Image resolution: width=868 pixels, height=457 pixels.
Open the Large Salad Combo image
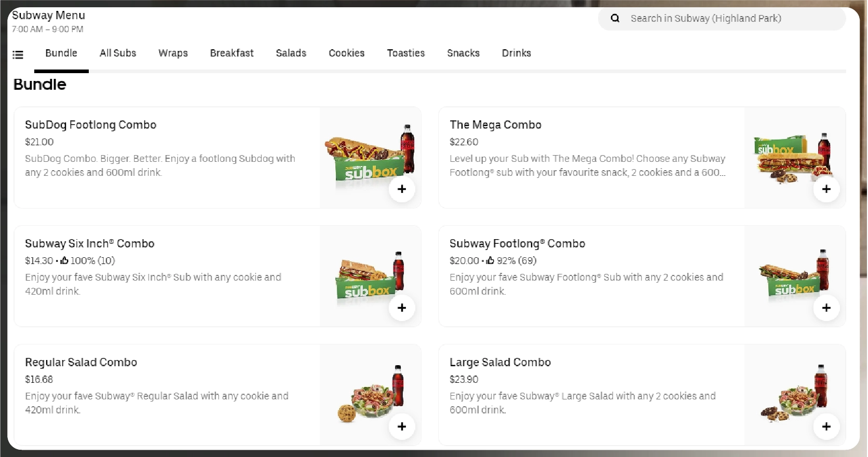795,395
